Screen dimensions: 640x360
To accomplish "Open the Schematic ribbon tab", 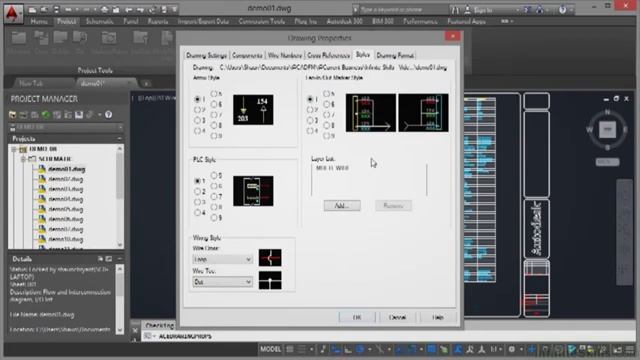I will [100, 21].
